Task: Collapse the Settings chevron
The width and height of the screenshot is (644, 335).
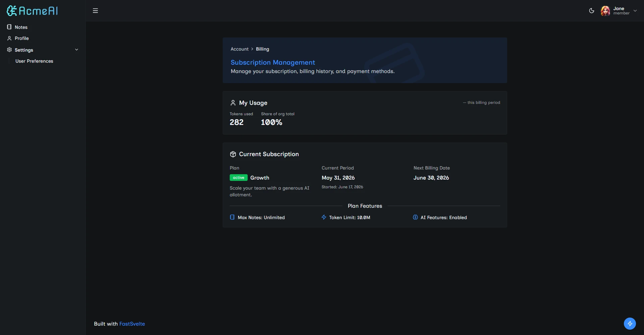Action: pos(76,50)
